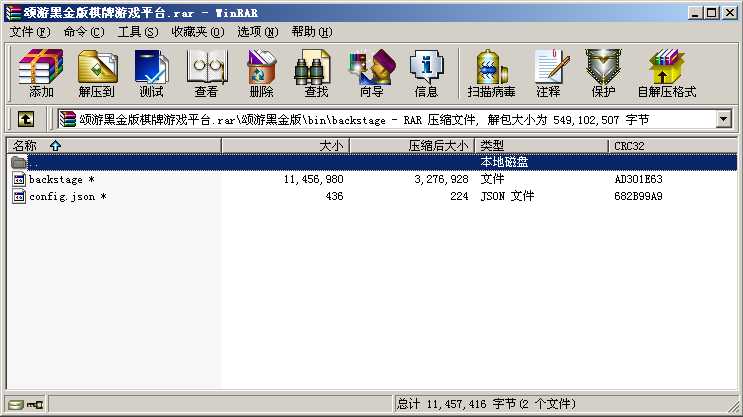This screenshot has width=743, height=417.
Task: Open the 查找 (Find) binoculars tool
Action: (316, 73)
